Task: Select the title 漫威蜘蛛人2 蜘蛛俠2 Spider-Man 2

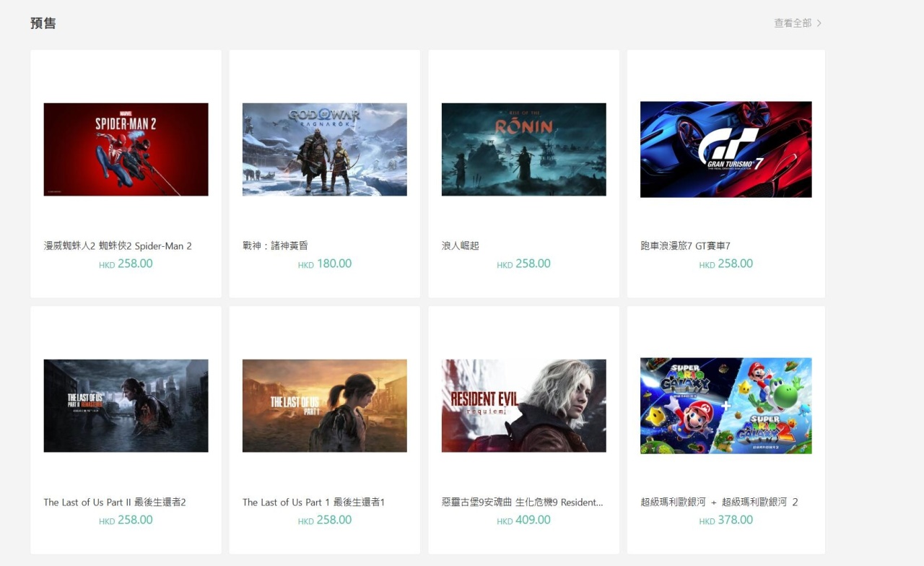Action: pos(118,246)
